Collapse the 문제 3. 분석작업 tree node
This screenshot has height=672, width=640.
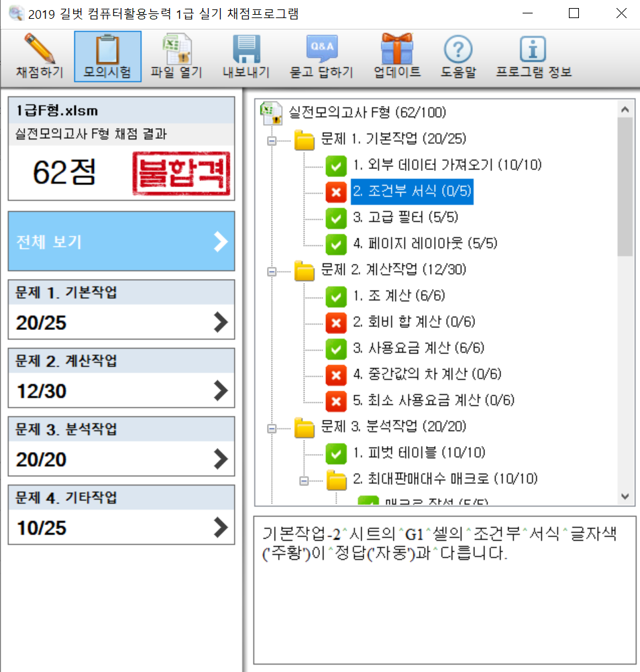coord(272,429)
